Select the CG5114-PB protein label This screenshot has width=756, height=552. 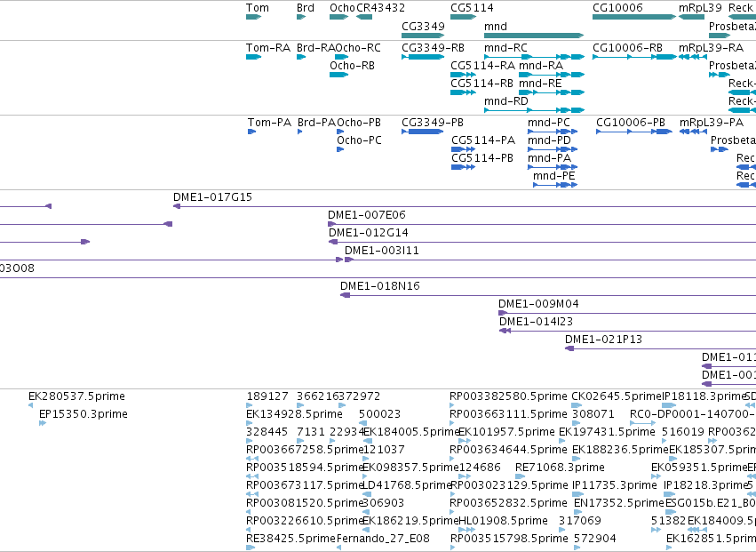click(x=482, y=158)
